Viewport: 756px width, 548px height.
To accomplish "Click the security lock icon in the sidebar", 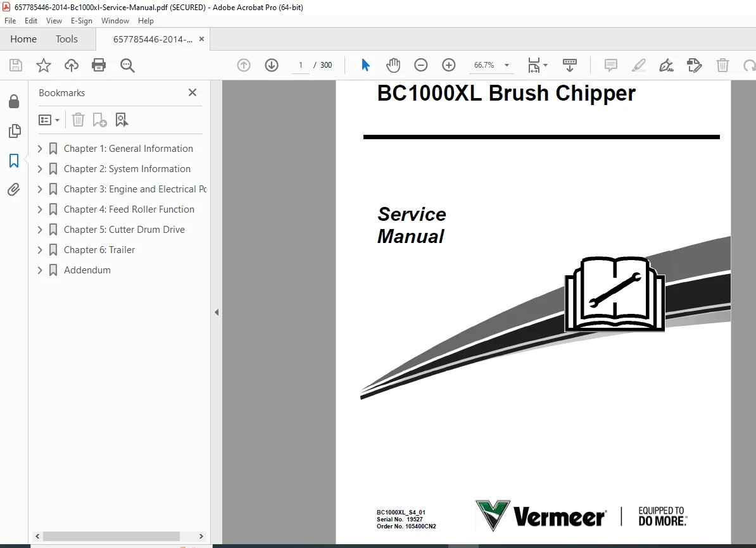I will tap(14, 101).
